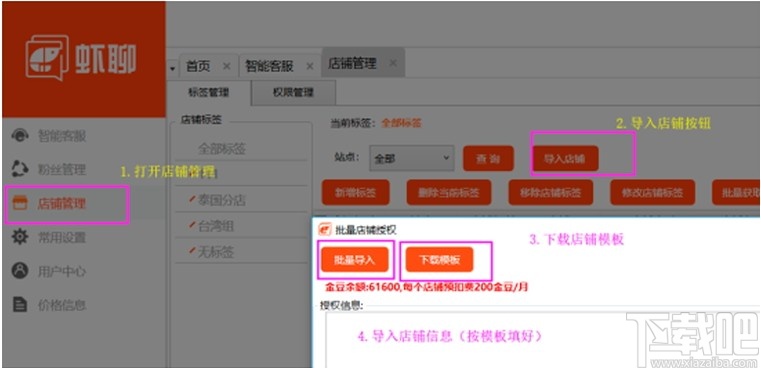Close the 智能客服 tab
The image size is (761, 368).
click(310, 66)
